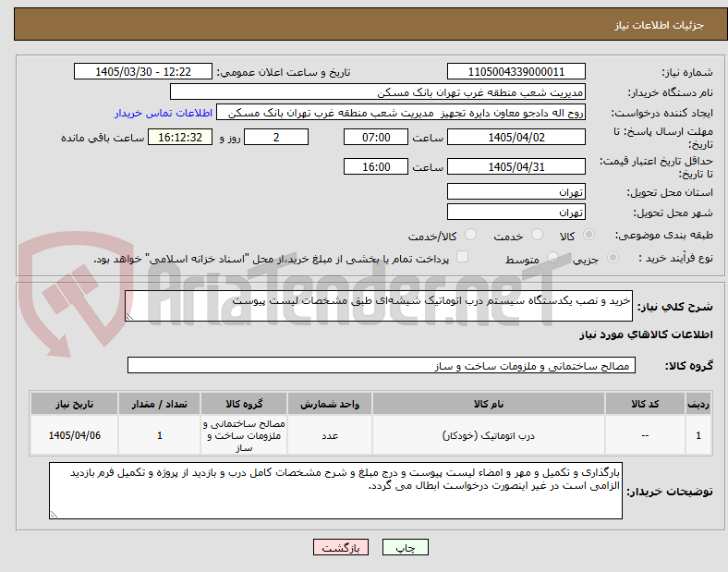The width and height of the screenshot is (728, 572).
Task: Click the مصالح ساختمانی group cell in table row
Action: coord(244,435)
